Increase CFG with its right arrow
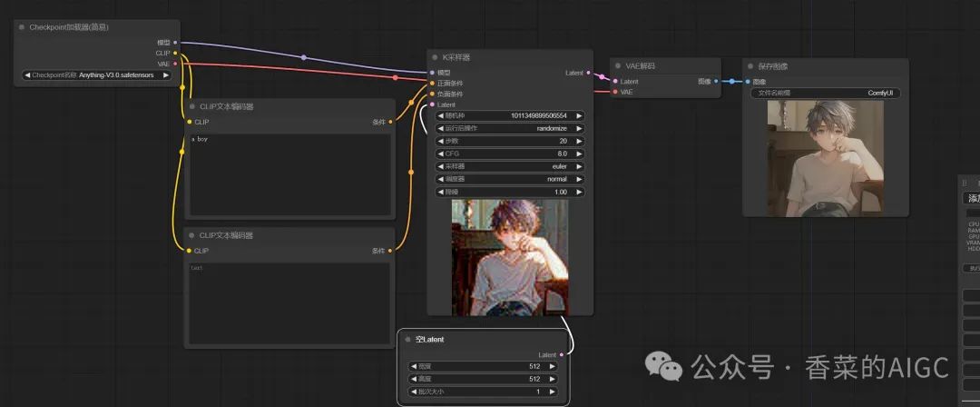The image size is (980, 407). point(579,154)
